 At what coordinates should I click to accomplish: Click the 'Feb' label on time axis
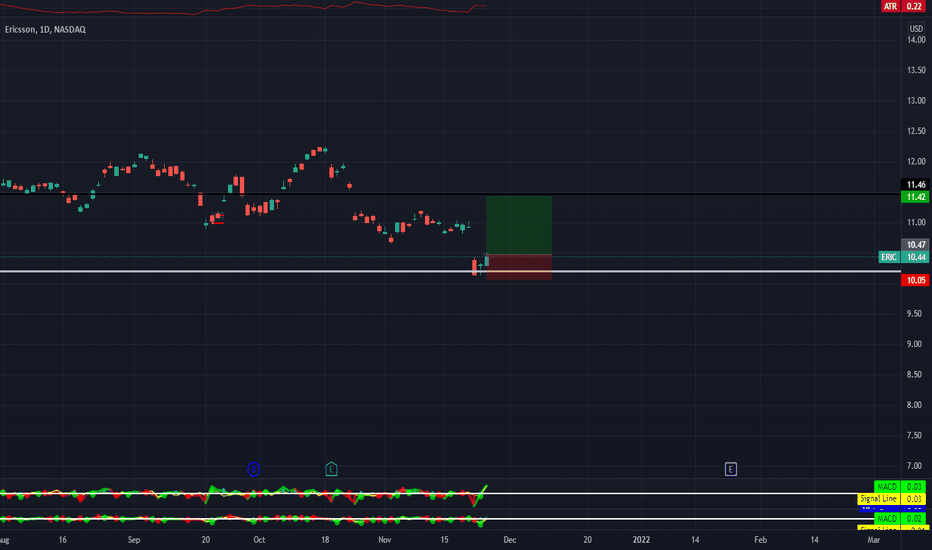[x=760, y=540]
